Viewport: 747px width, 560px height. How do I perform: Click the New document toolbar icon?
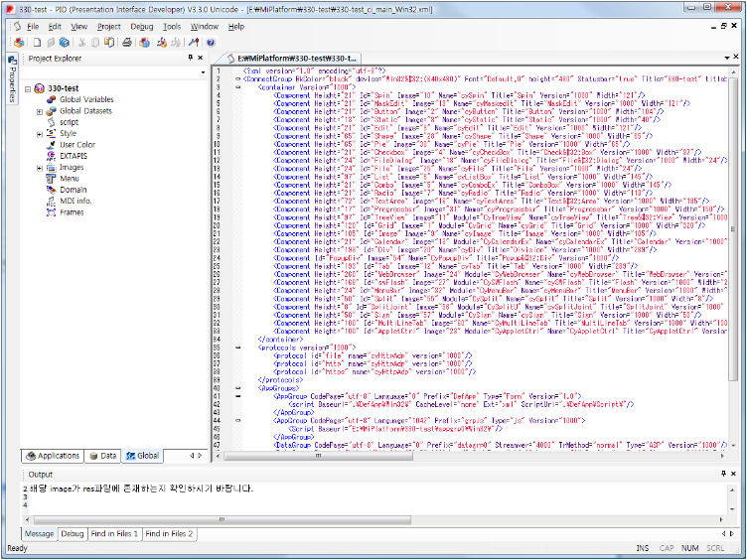tap(36, 43)
